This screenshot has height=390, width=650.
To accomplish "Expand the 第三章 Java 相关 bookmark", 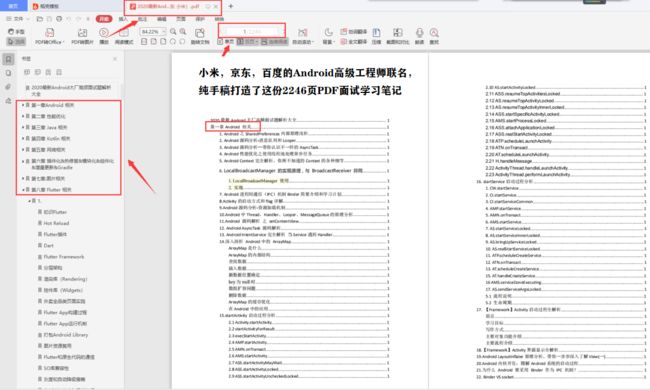I will [x=22, y=127].
